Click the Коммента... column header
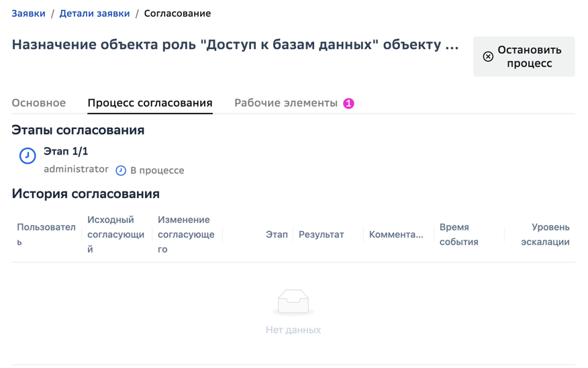 tap(396, 234)
